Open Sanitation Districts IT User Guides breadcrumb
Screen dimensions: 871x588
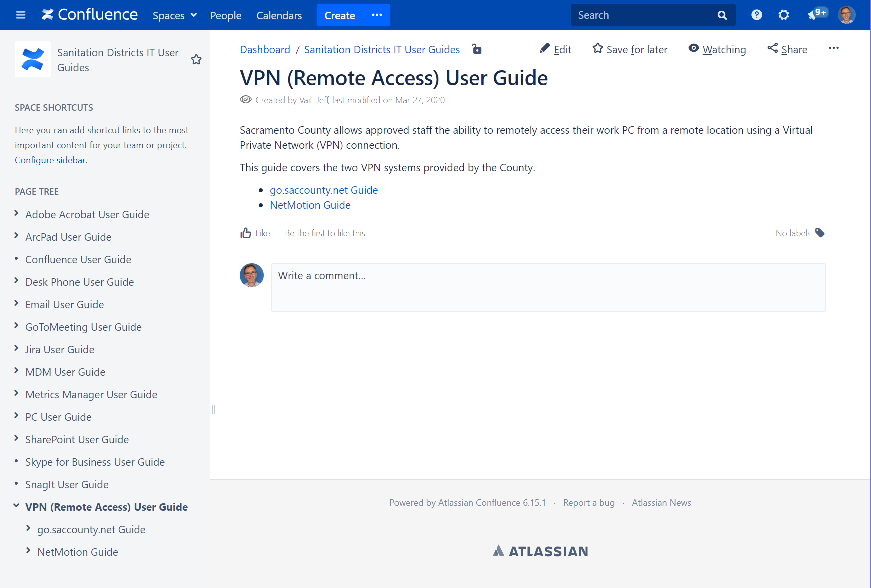tap(382, 49)
